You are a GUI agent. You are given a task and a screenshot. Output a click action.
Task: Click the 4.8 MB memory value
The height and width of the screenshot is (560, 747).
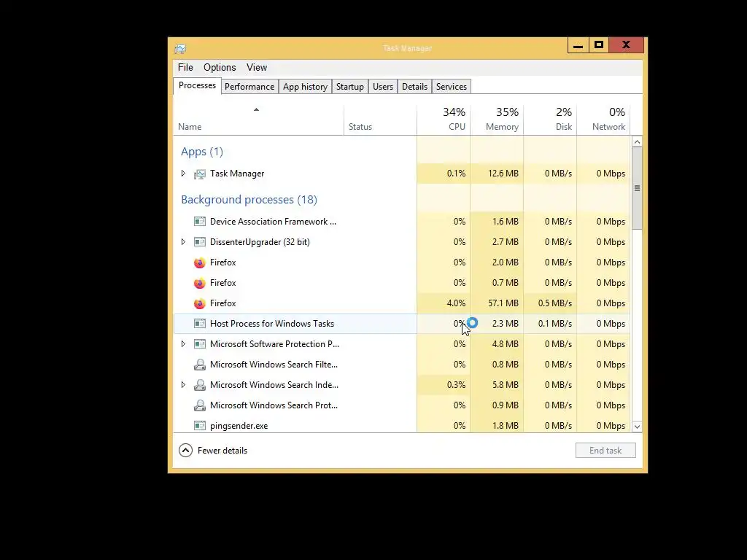tap(505, 344)
